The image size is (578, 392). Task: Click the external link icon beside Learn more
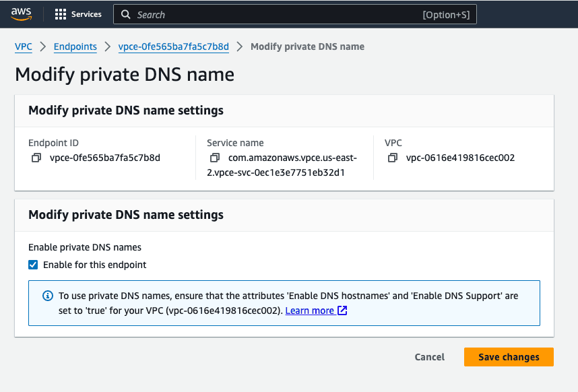click(x=342, y=311)
